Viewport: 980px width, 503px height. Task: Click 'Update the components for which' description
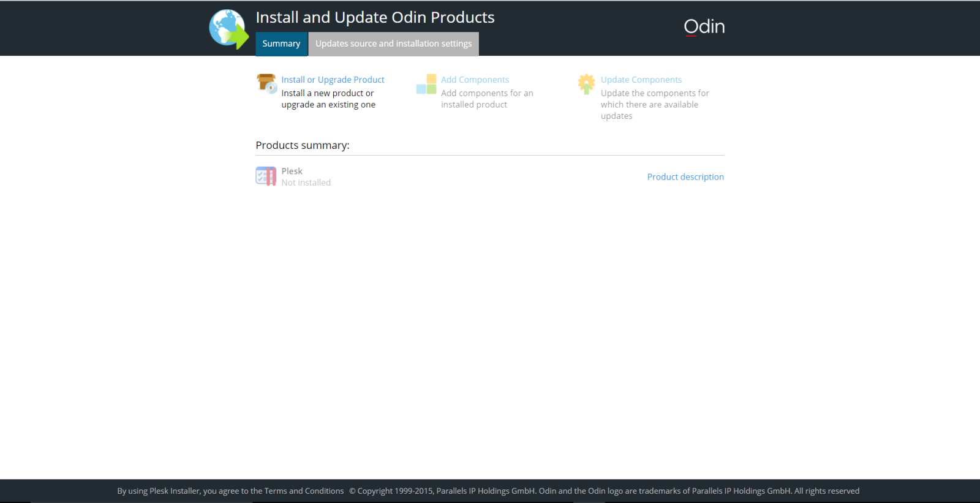pos(655,104)
